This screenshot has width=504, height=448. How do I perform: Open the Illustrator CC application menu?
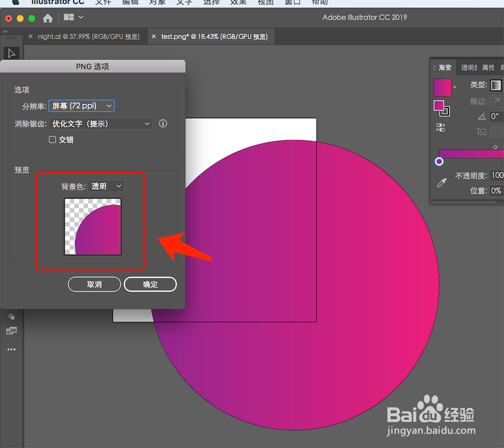(58, 2)
